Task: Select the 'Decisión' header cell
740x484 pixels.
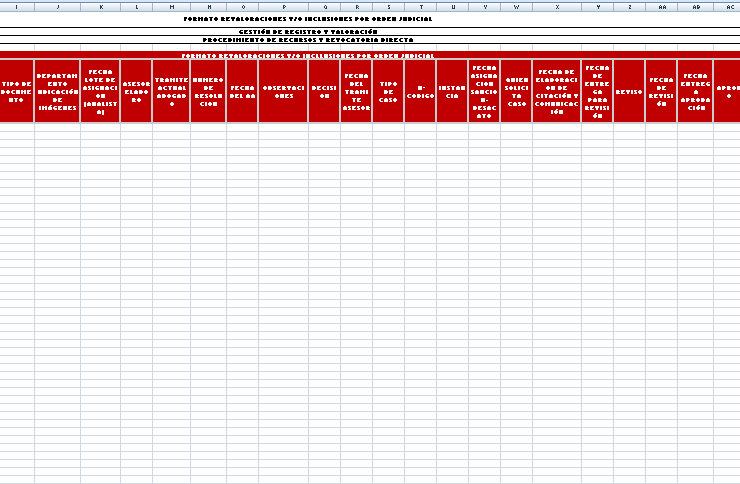Action: pyautogui.click(x=324, y=91)
